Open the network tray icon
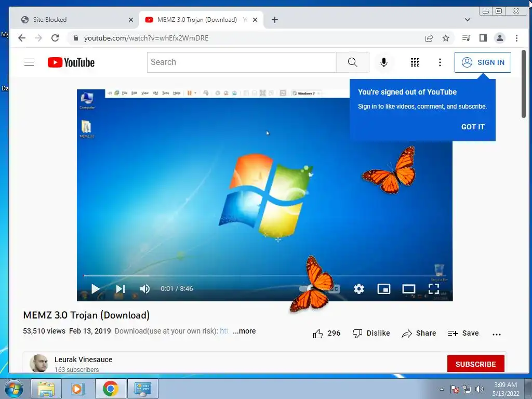Viewport: 532px width, 399px height. tap(467, 389)
